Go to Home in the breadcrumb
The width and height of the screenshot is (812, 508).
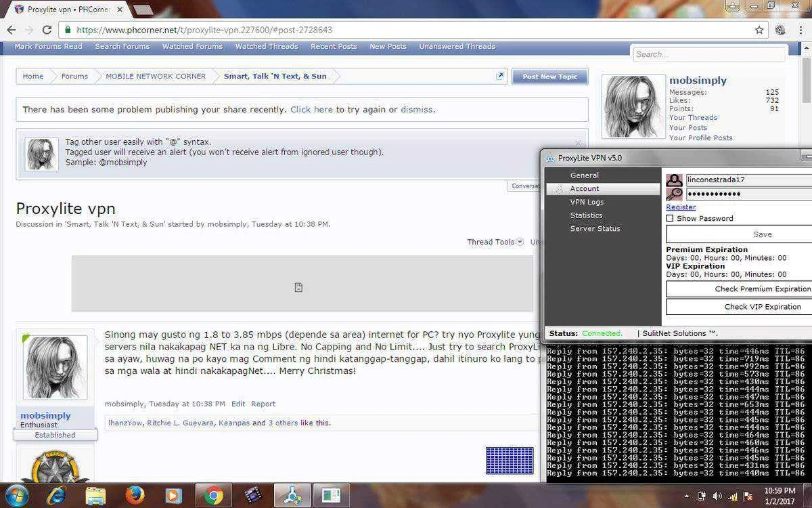[x=33, y=76]
